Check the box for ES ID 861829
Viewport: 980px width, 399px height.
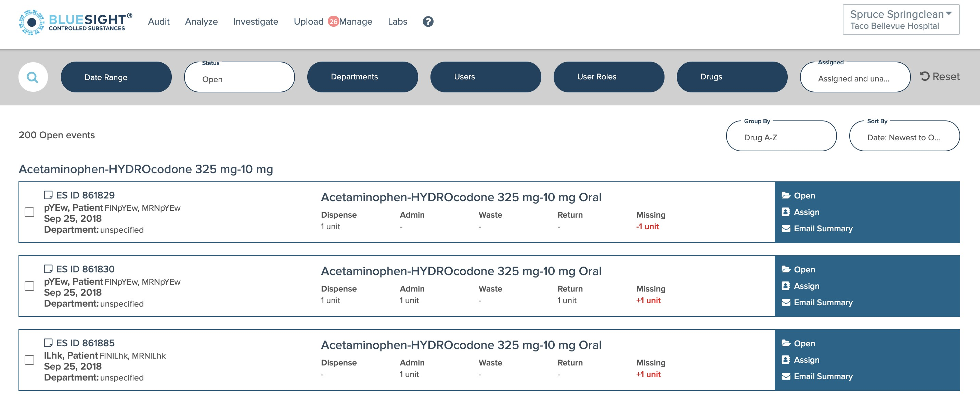click(x=29, y=212)
